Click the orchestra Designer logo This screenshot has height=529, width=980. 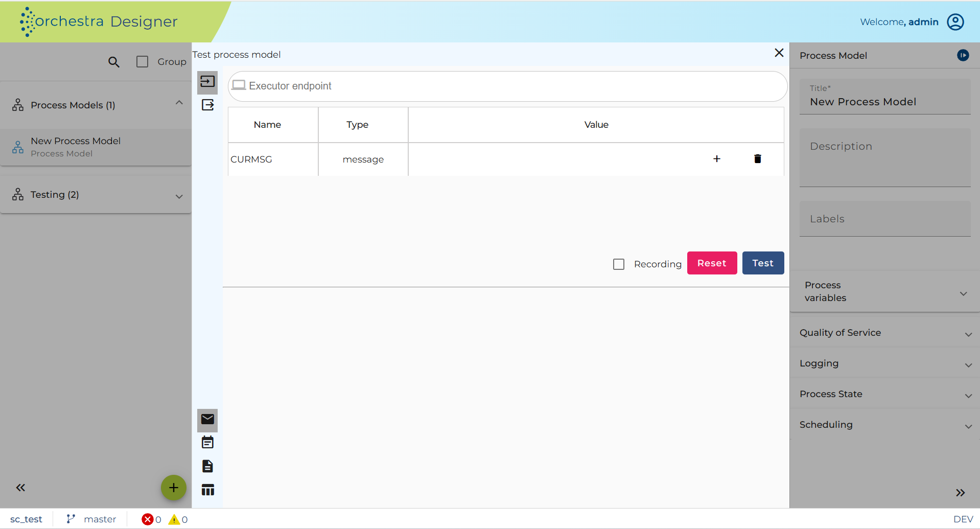tap(99, 21)
